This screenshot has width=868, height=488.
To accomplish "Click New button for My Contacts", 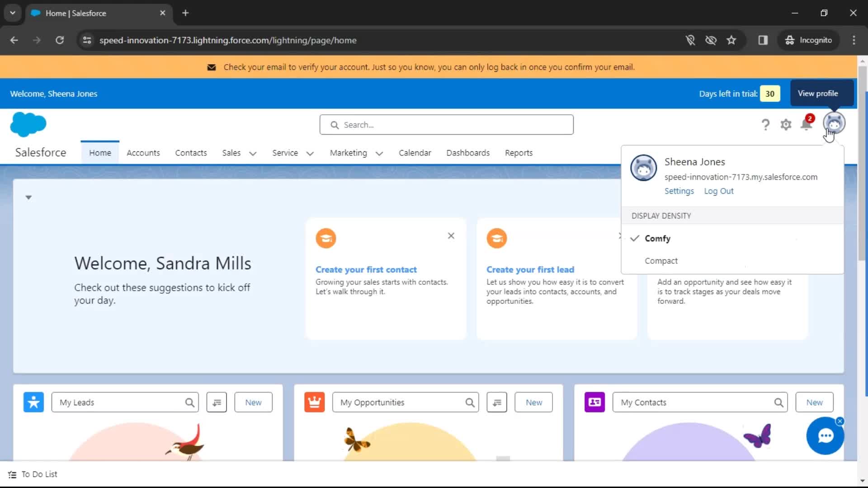I will coord(814,402).
